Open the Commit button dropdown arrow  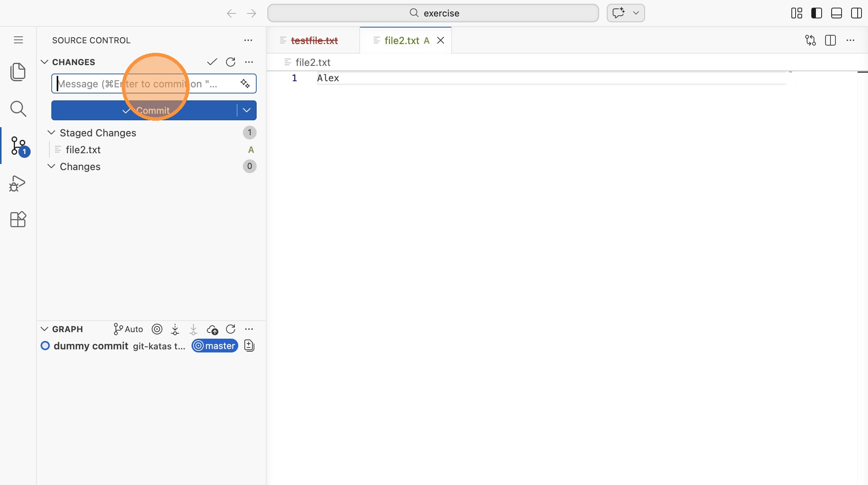point(247,110)
